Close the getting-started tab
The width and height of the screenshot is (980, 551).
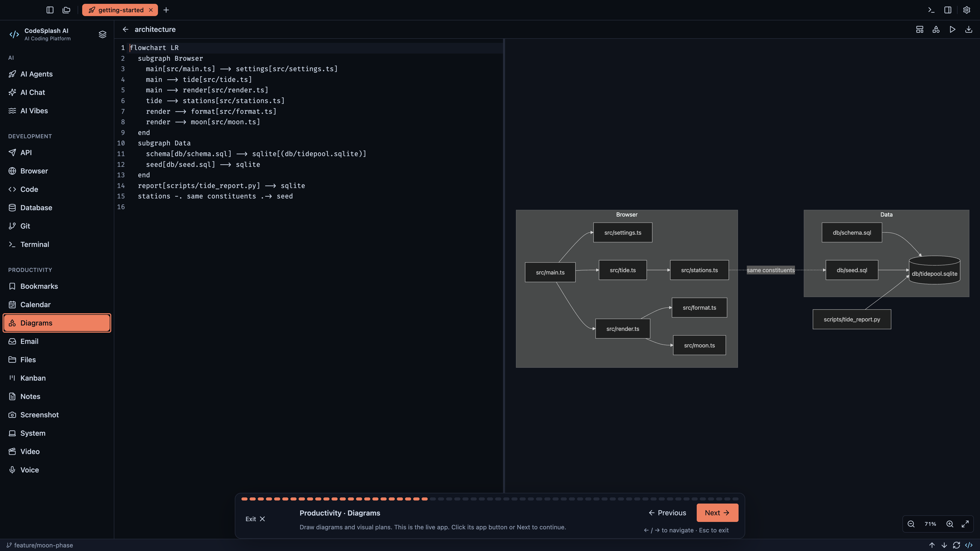[151, 10]
